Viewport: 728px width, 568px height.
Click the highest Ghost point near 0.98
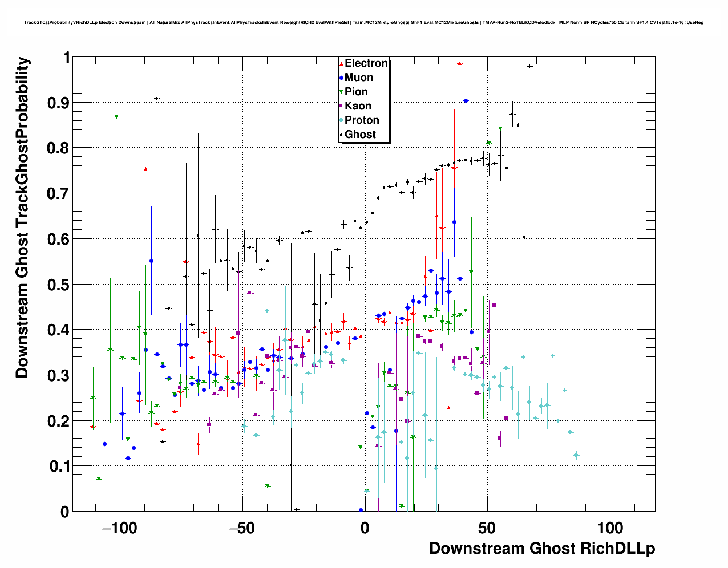coord(529,66)
